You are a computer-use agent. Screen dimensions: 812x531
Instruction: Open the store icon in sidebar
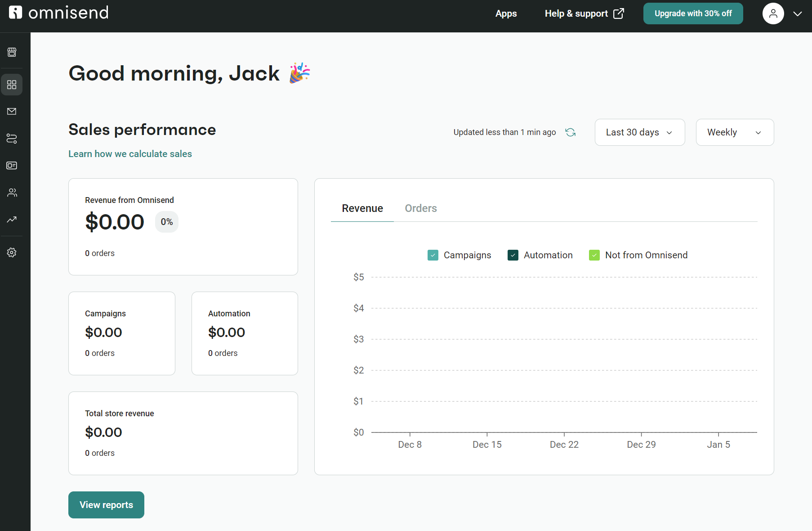pyautogui.click(x=12, y=52)
